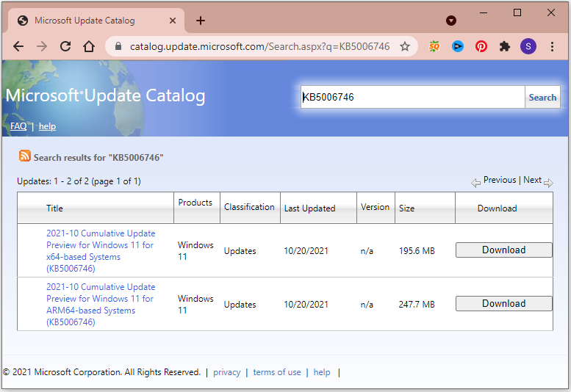Open the browser home page icon
The height and width of the screenshot is (392, 571).
click(88, 46)
